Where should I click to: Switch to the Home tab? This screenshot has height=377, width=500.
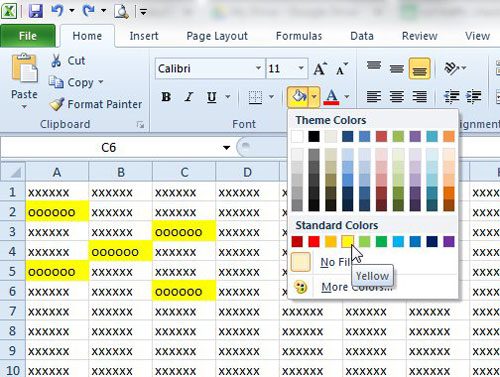click(87, 36)
